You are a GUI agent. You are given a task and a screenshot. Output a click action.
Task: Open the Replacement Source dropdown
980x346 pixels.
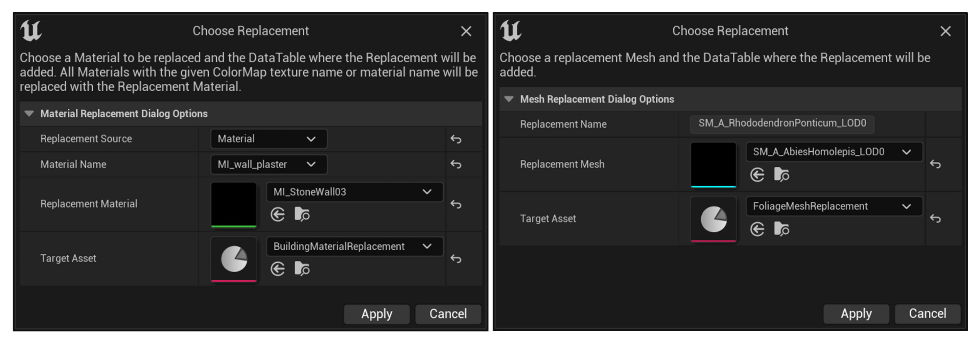pos(269,139)
